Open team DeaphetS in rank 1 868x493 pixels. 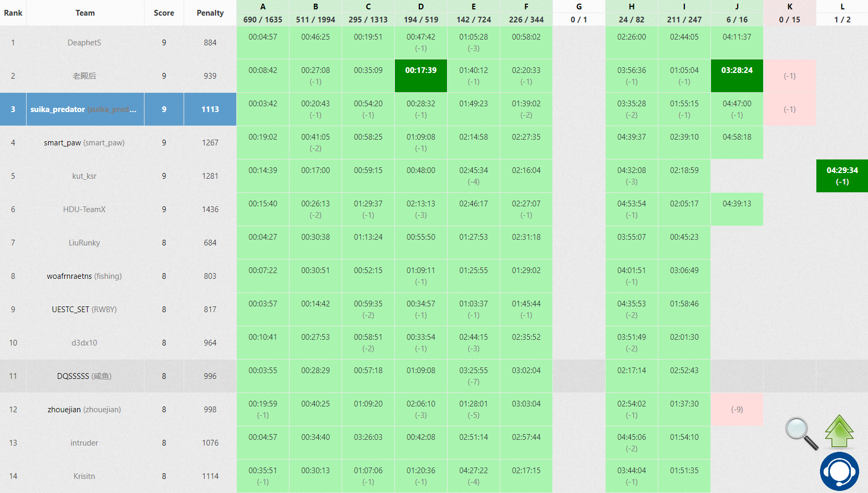pyautogui.click(x=84, y=43)
